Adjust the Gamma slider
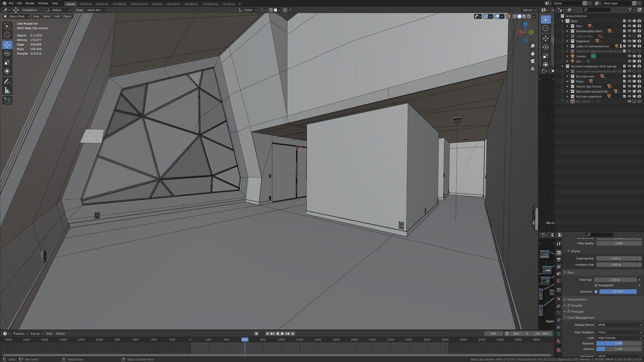 [619, 349]
